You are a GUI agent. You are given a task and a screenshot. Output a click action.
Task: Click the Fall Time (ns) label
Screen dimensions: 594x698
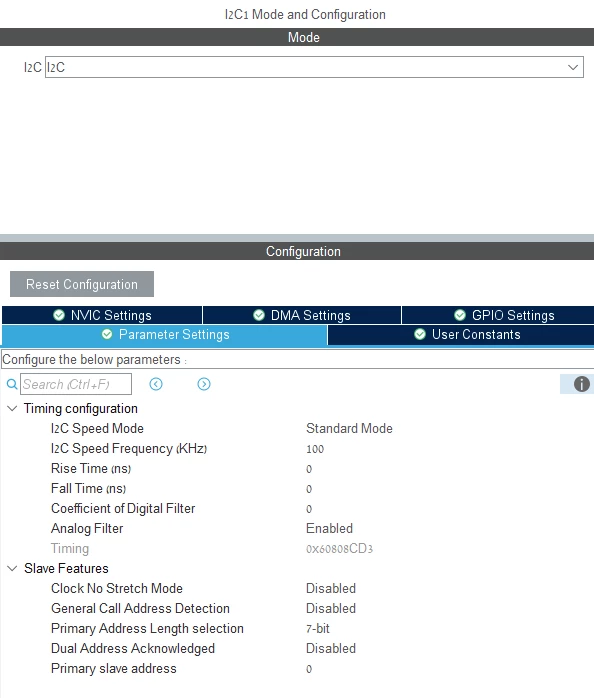click(x=88, y=489)
